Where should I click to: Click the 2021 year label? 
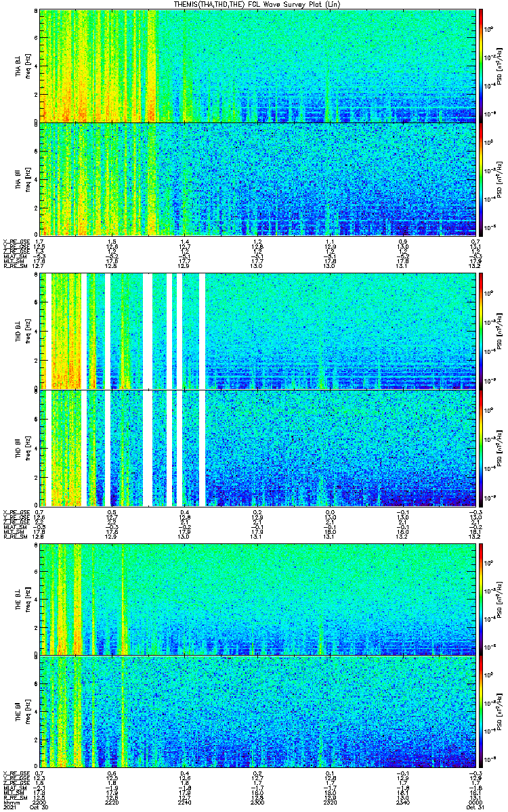tap(10, 806)
